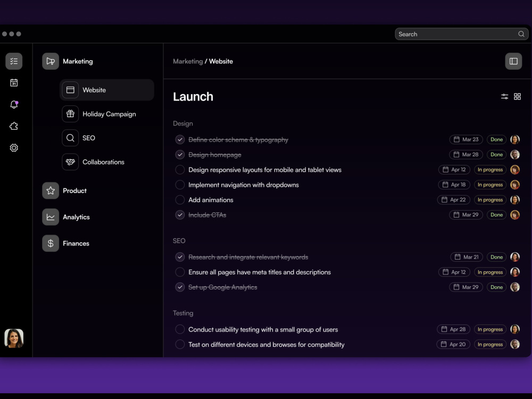This screenshot has width=532, height=399.
Task: Click the Product star icon
Action: (51, 190)
